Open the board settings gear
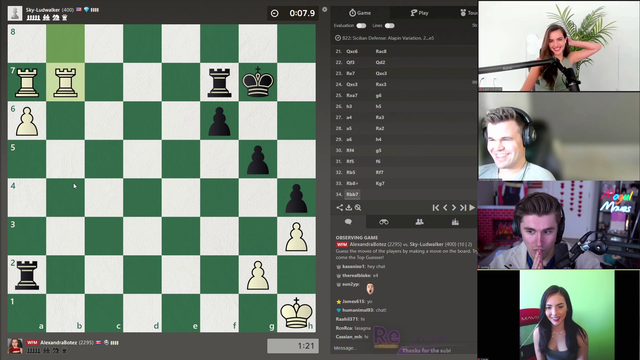Image resolution: width=640 pixels, height=360 pixels. click(x=324, y=9)
